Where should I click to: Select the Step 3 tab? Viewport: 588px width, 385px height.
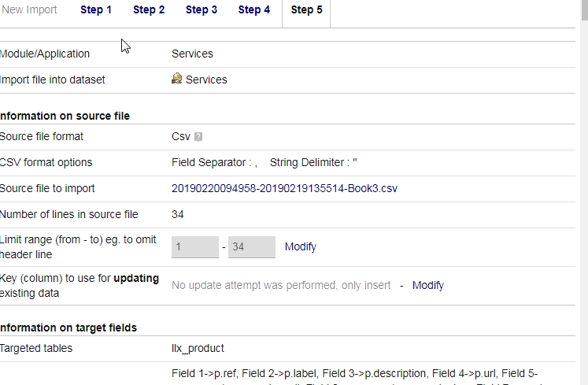[x=202, y=9]
